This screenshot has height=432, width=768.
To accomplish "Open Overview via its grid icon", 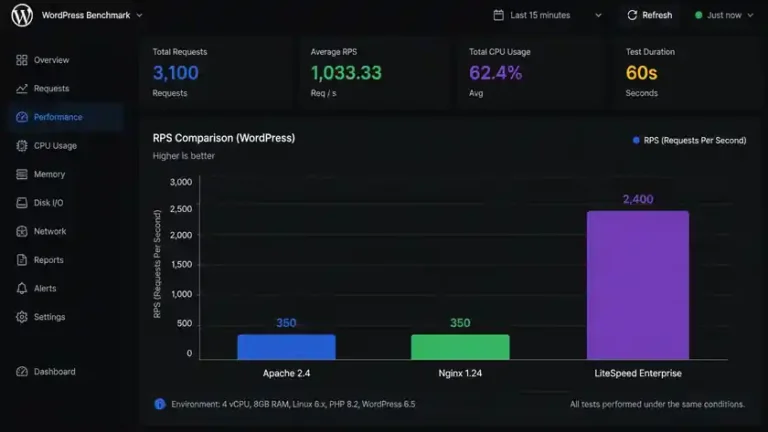I will [x=22, y=60].
